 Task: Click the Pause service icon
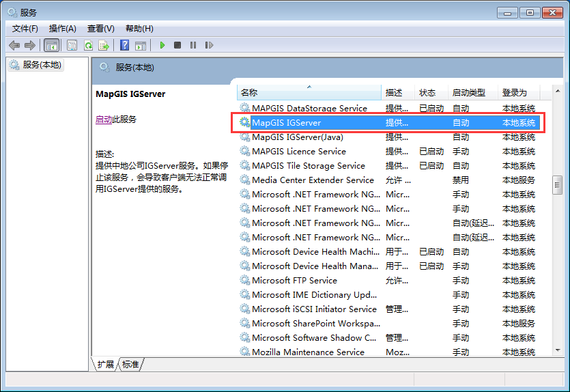click(193, 45)
